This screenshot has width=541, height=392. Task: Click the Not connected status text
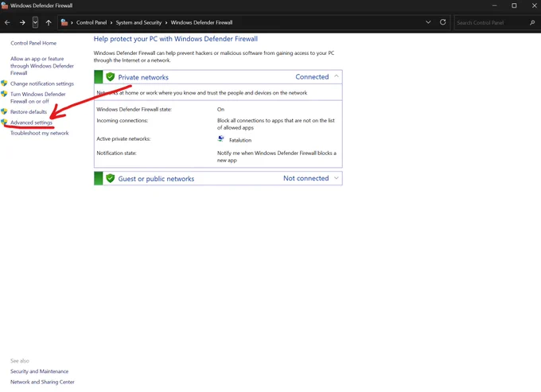point(306,178)
